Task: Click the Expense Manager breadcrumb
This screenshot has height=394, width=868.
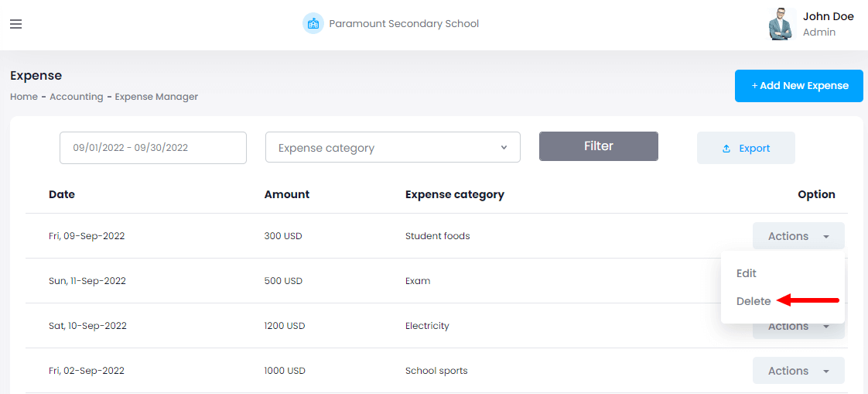Action: click(x=156, y=97)
